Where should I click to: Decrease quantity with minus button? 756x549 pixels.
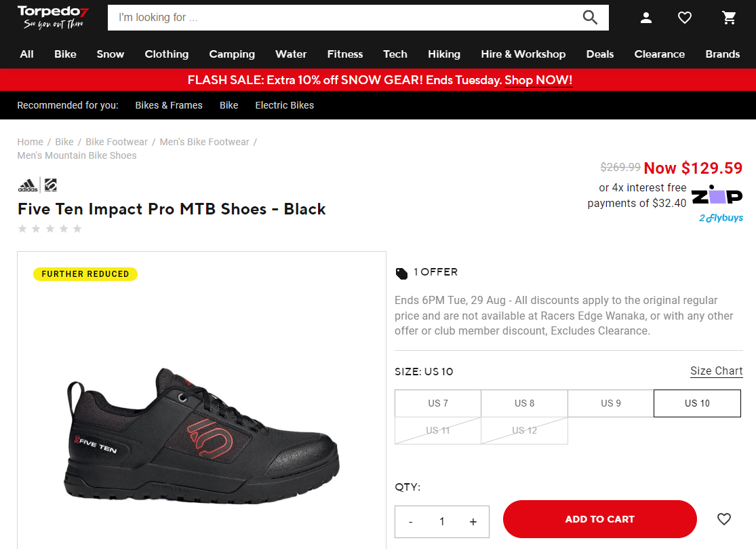(x=411, y=522)
